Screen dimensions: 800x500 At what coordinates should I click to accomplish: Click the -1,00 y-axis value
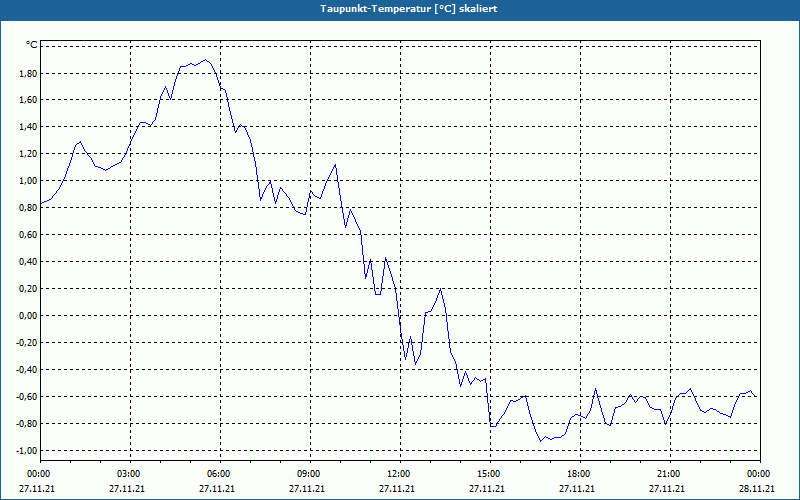[26, 451]
